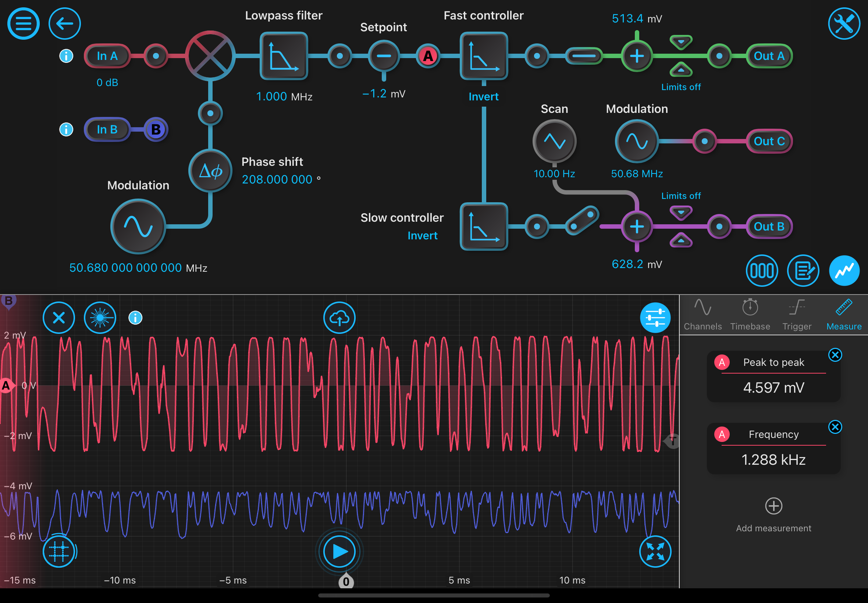The height and width of the screenshot is (603, 868).
Task: Open the Out C Modulation oscillator
Action: point(637,141)
